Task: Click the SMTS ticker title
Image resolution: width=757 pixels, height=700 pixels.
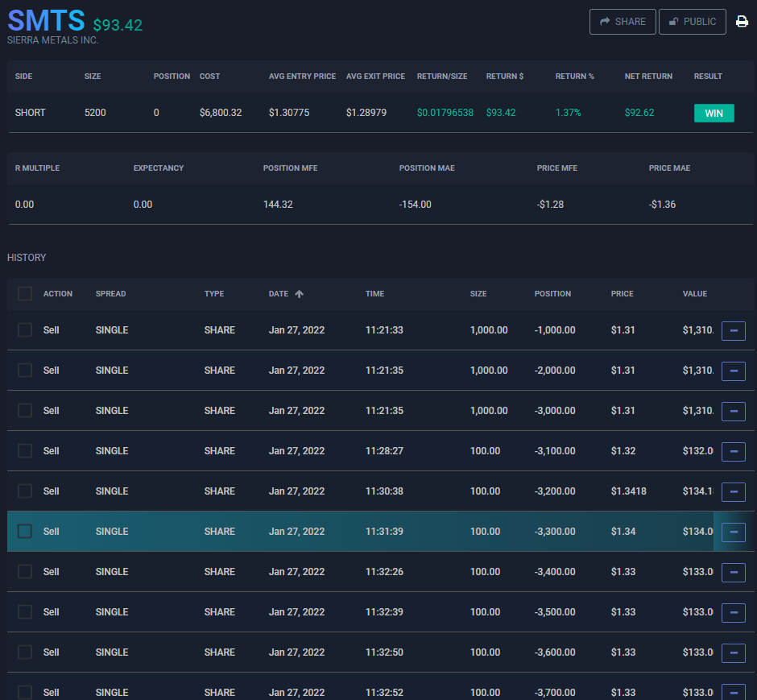Action: coord(46,20)
